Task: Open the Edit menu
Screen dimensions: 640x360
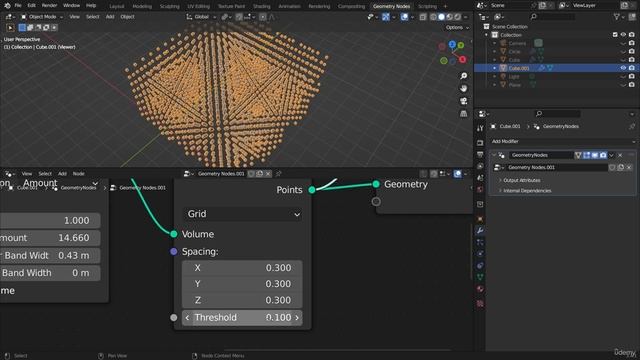Action: (31, 6)
